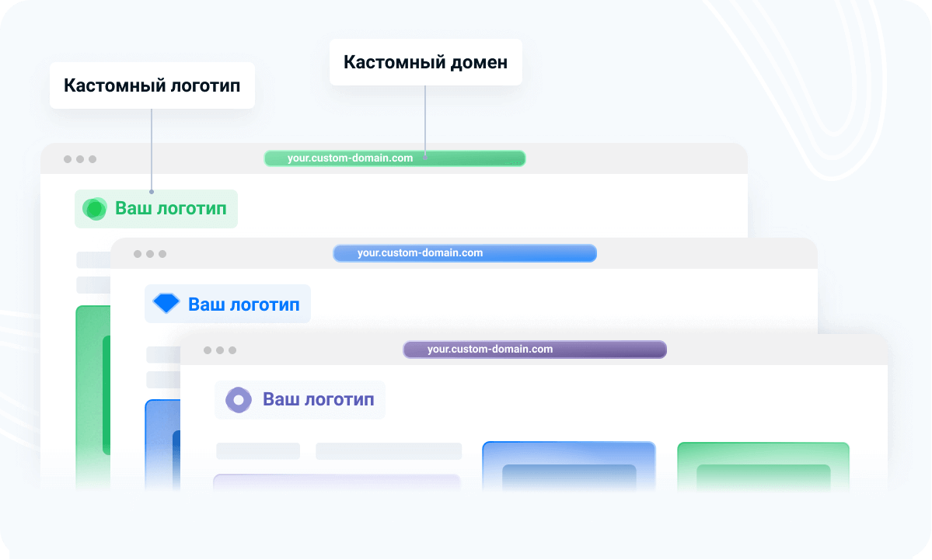Screen dimensions: 932x560
Task: Click the green circle logo icon
Action: 94,208
